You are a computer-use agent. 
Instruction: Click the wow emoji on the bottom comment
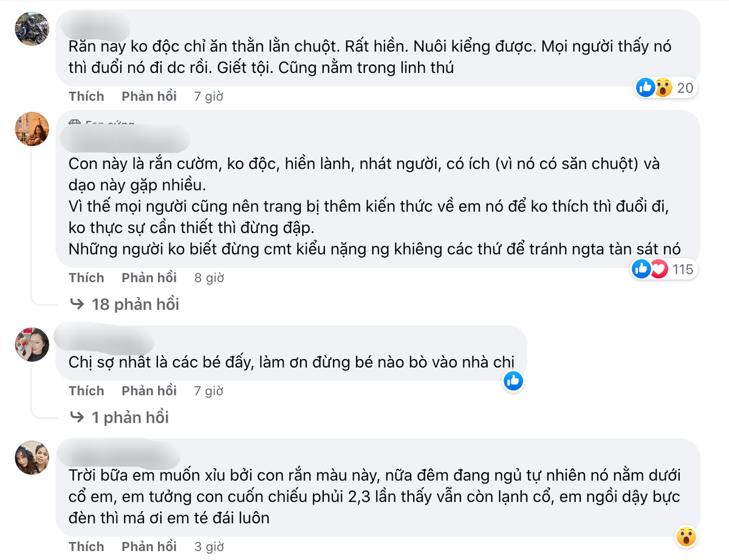(686, 534)
